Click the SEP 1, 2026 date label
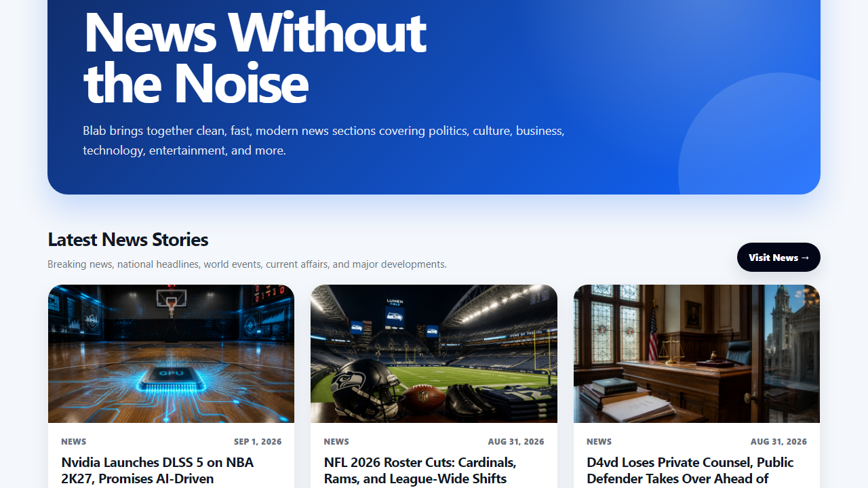Screen dimensions: 868x488 point(258,441)
